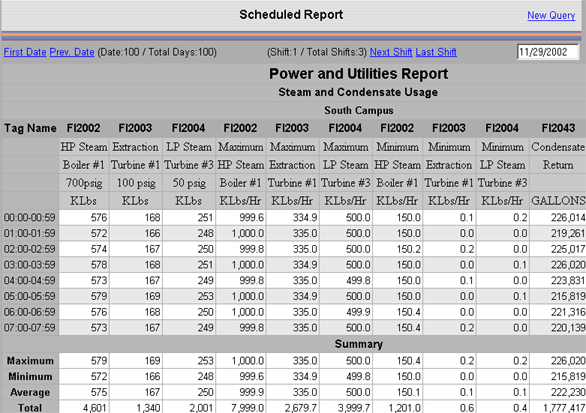This screenshot has height=413, width=586.
Task: Click the 100 psig description cell
Action: pos(136,183)
